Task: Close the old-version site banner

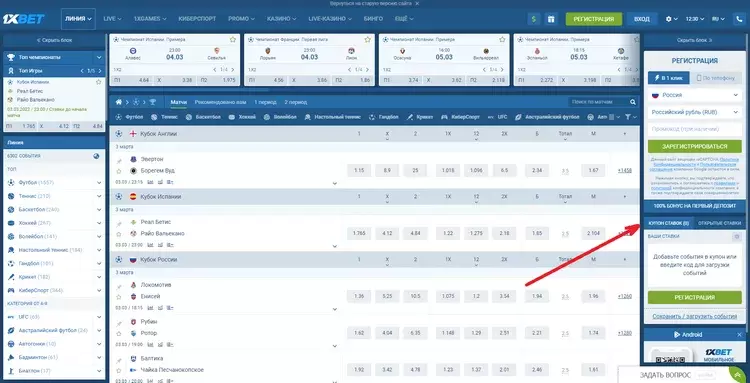Action: (417, 3)
